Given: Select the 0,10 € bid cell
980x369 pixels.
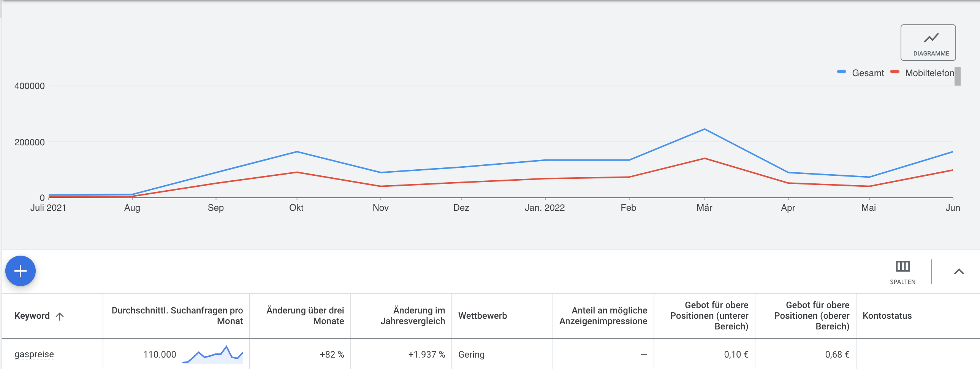Looking at the screenshot, I should (x=736, y=355).
